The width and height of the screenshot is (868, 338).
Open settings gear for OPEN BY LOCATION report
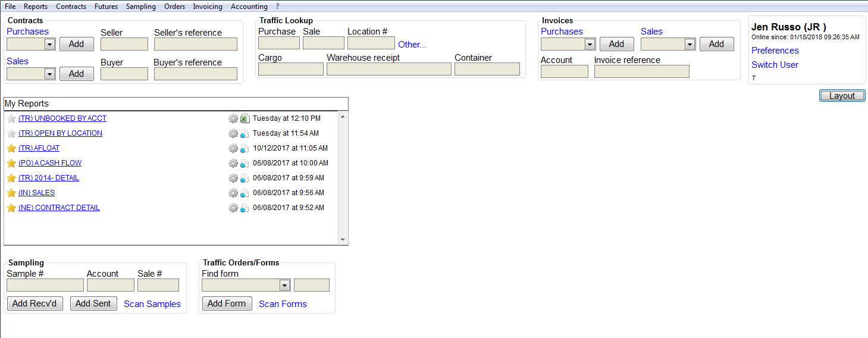pyautogui.click(x=233, y=133)
